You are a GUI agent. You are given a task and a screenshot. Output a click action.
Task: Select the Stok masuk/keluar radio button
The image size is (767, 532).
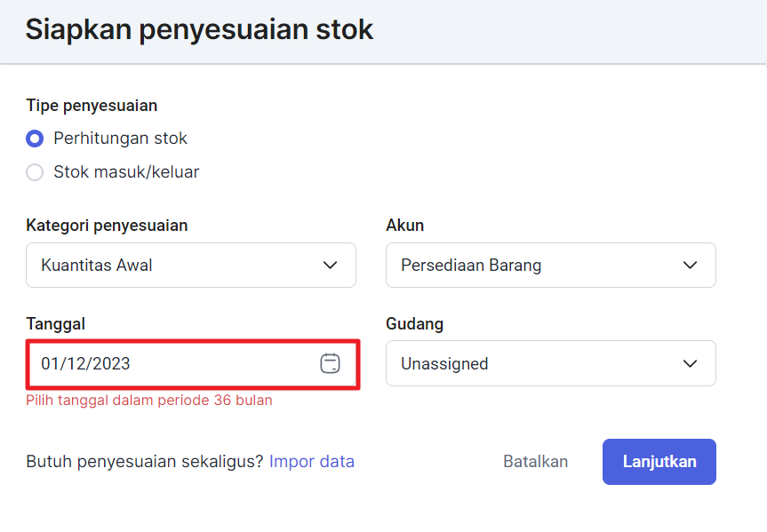(35, 172)
